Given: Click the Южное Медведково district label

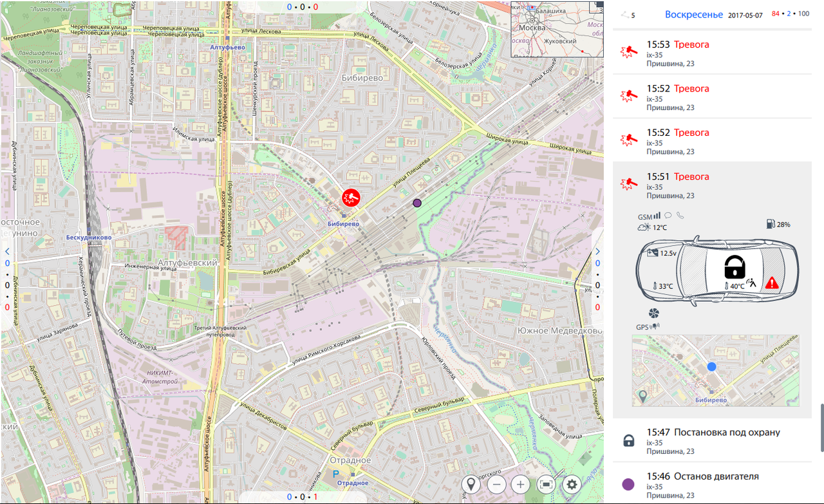Looking at the screenshot, I should point(560,330).
